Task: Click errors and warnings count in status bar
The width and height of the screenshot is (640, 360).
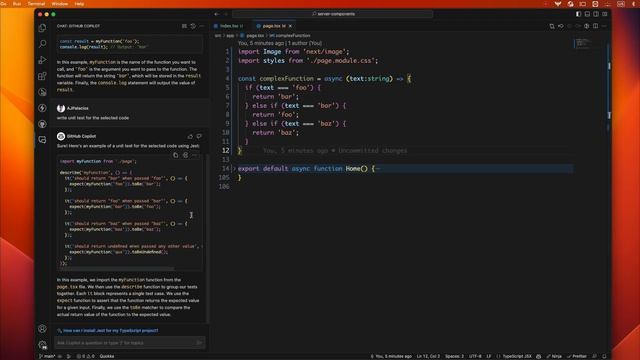Action: 86,356
